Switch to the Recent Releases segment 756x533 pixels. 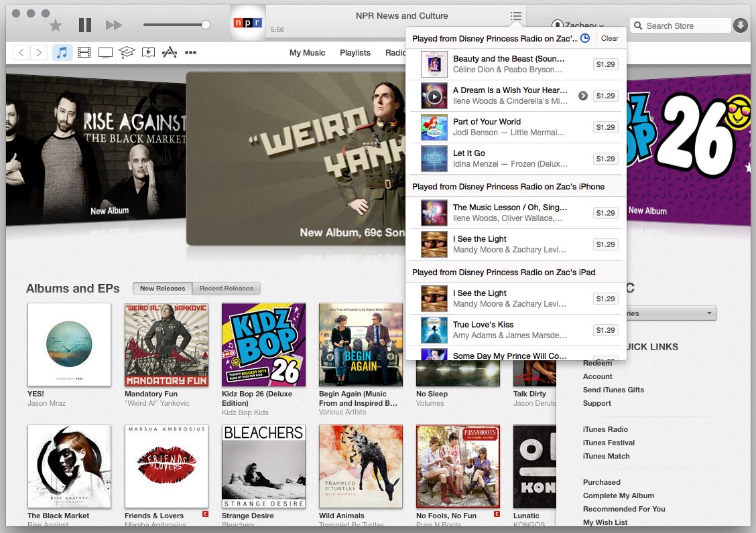pos(226,288)
